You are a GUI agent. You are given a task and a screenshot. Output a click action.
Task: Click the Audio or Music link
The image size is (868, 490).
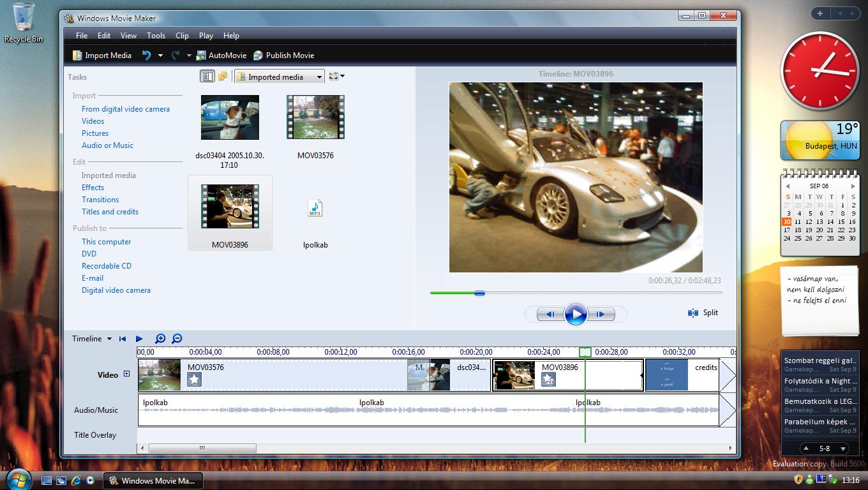[107, 145]
